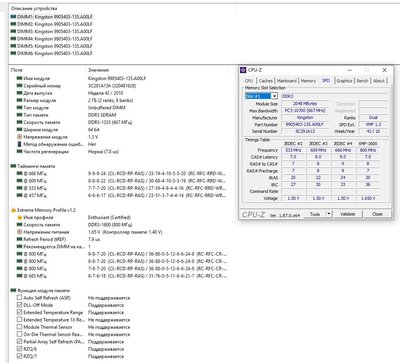Click the Max Bandwidth PC3-10700 field
The image size is (400, 363).
pyautogui.click(x=305, y=110)
